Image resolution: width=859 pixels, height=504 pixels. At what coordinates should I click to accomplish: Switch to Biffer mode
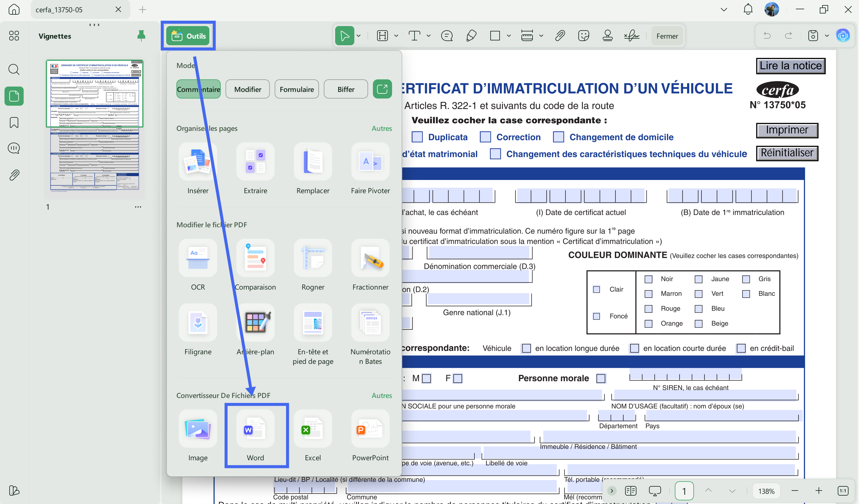point(346,89)
